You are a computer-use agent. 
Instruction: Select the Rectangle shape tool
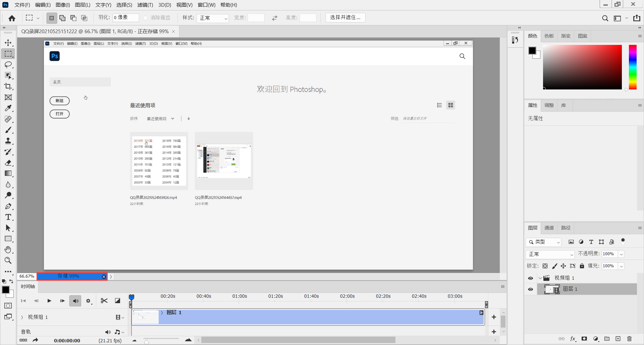(8, 239)
